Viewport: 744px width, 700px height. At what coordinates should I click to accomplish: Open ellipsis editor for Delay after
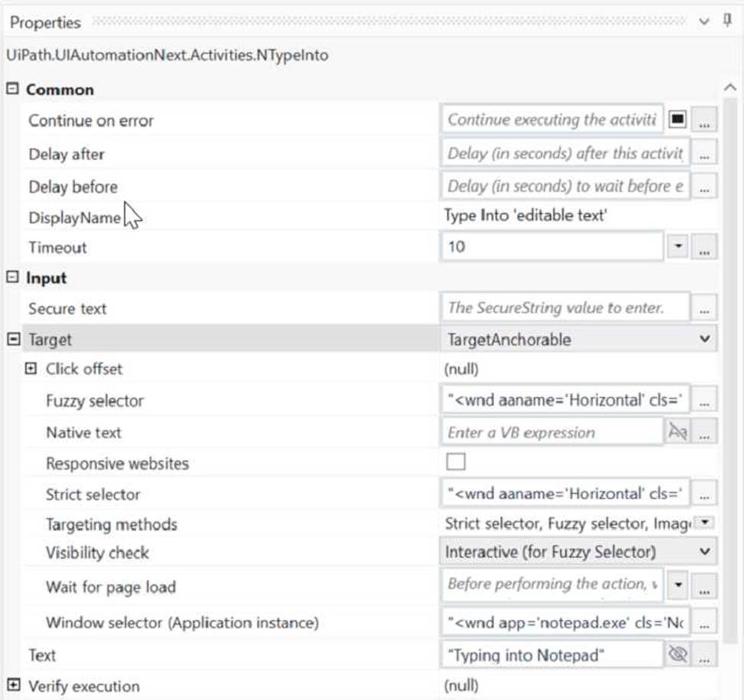click(704, 153)
